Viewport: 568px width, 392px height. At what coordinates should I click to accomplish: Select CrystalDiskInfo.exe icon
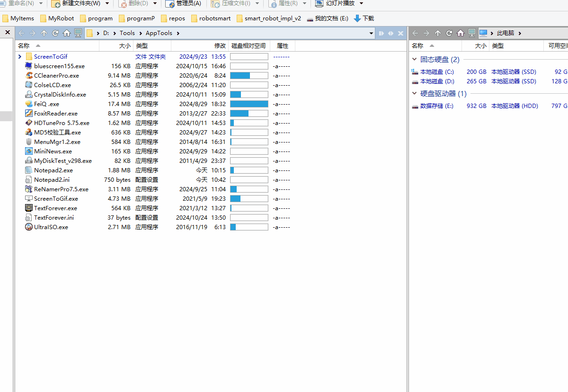pos(29,95)
